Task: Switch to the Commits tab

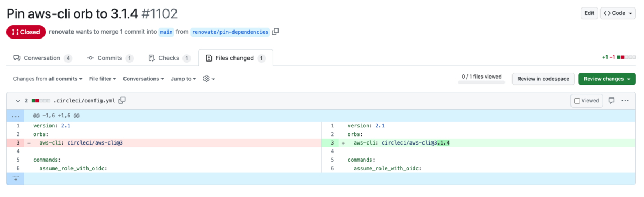Action: [110, 58]
